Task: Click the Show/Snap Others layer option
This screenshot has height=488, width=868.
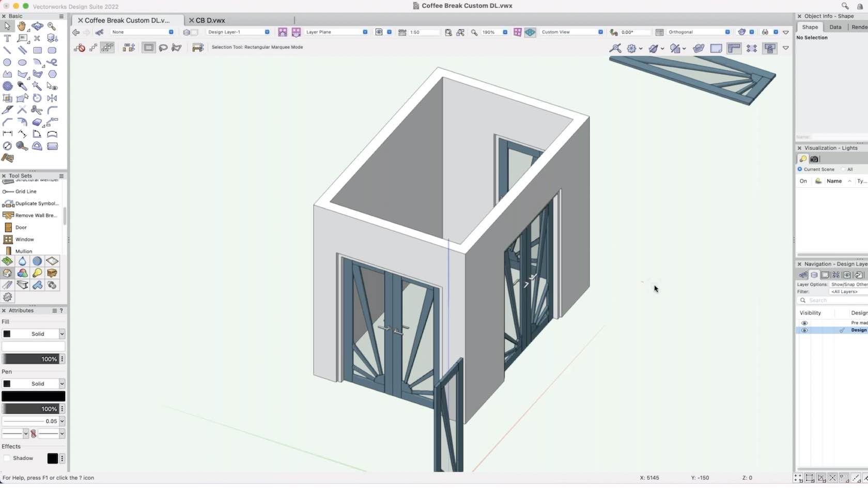Action: point(846,284)
